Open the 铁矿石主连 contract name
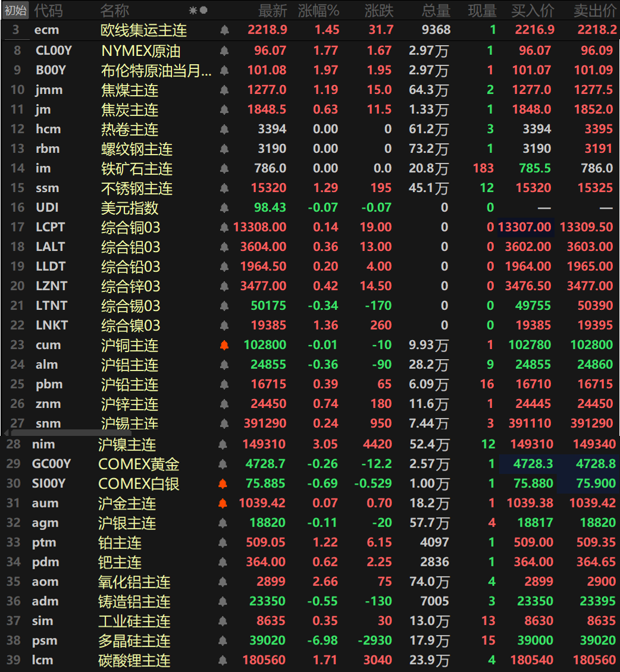 pyautogui.click(x=137, y=169)
